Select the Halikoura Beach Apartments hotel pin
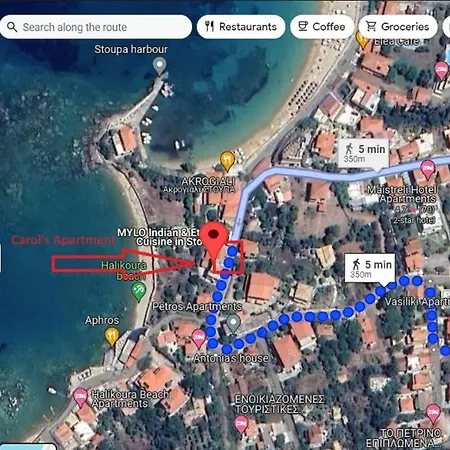Viewport: 450px width, 450px height. point(80,398)
